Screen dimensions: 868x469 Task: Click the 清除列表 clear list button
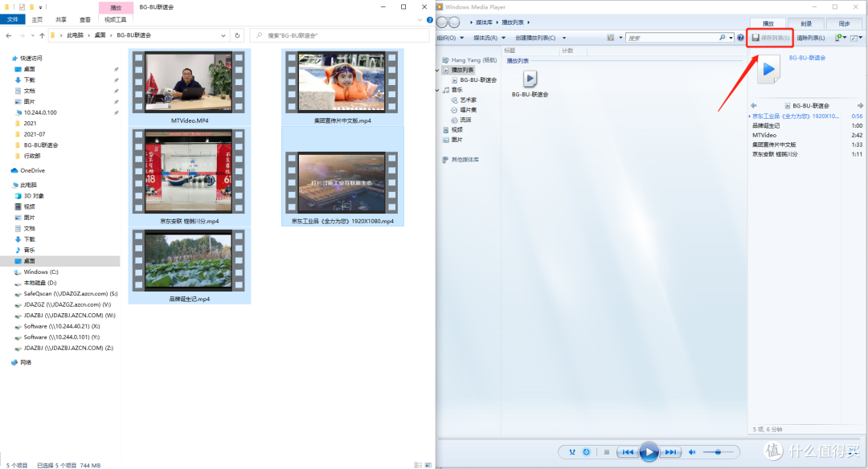810,38
